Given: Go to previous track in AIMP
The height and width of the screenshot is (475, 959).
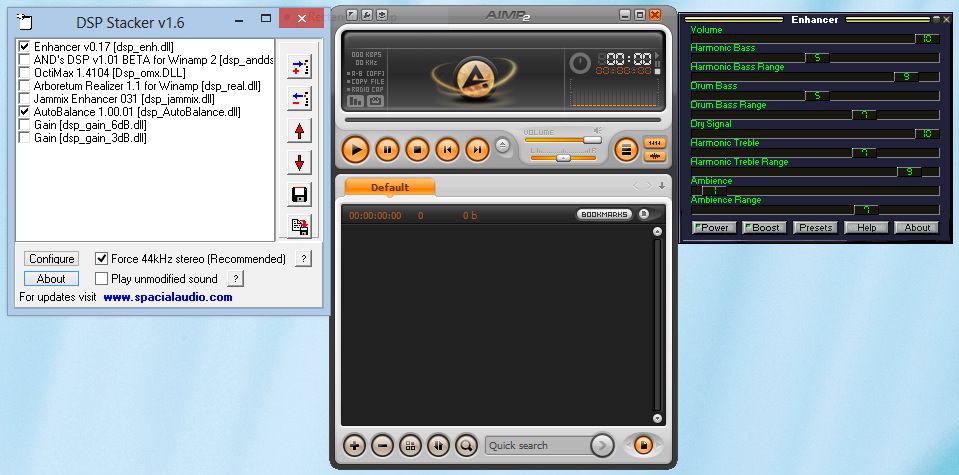Looking at the screenshot, I should [x=447, y=149].
